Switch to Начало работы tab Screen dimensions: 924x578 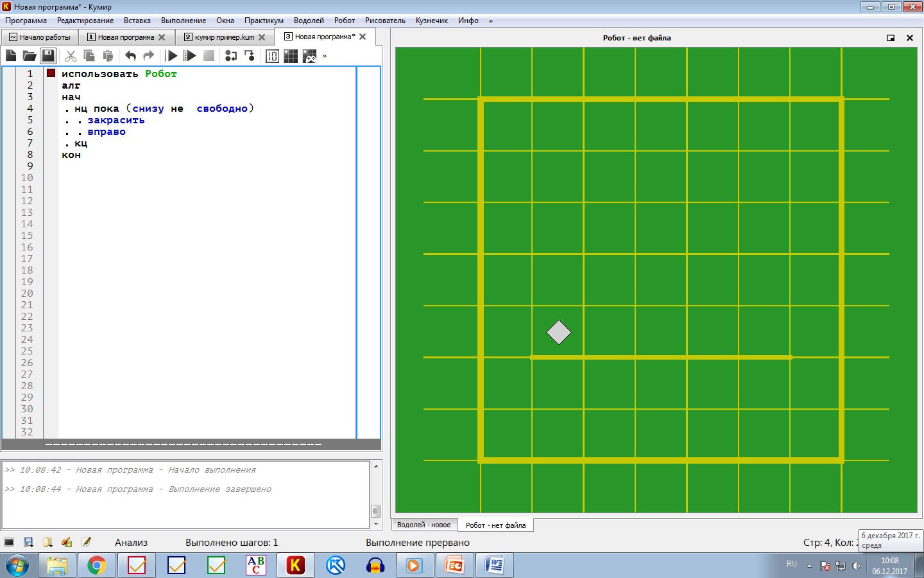click(40, 37)
